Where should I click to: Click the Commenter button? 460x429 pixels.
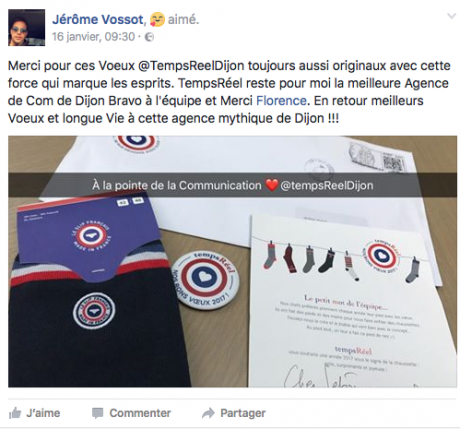coord(131,413)
